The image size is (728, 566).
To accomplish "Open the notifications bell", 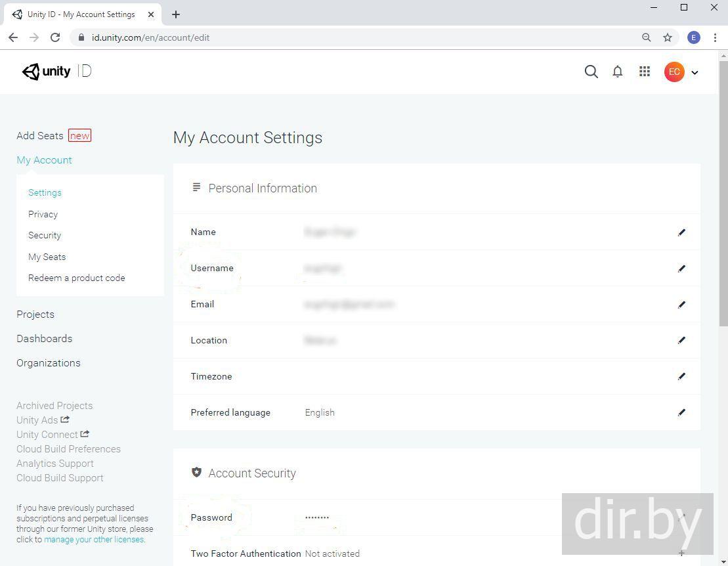I will [x=618, y=72].
